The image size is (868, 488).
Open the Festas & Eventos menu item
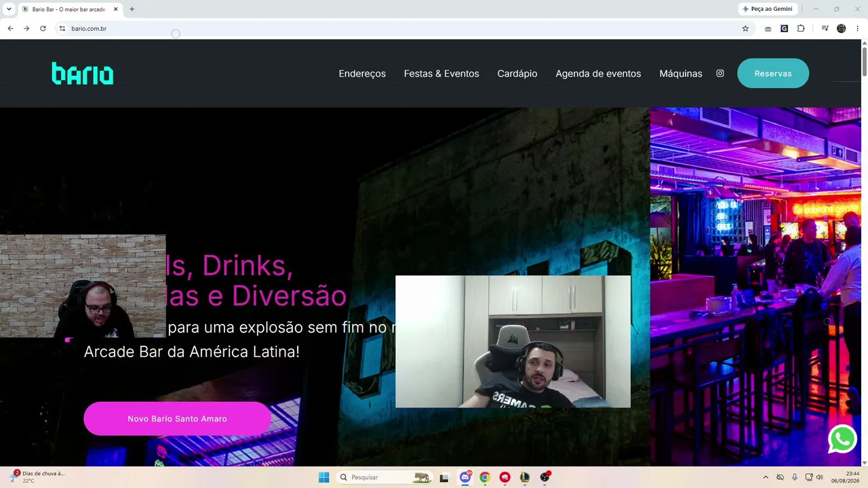pos(441,73)
